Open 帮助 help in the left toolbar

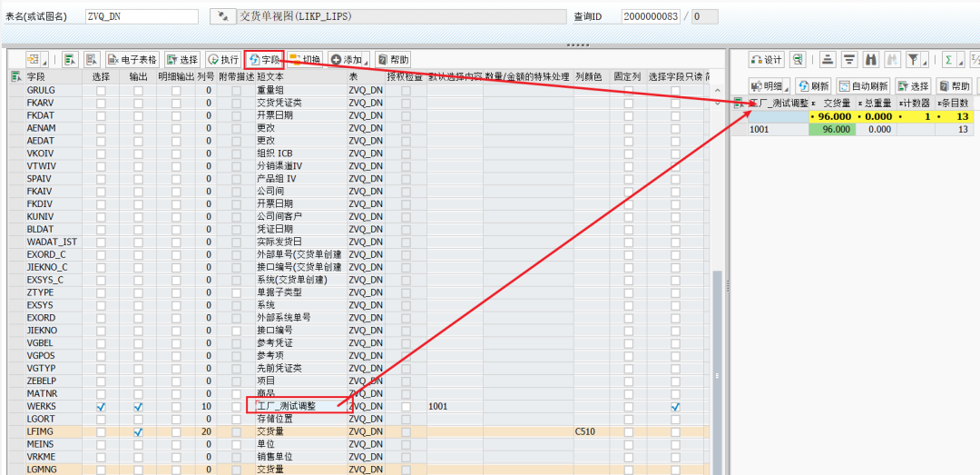393,60
